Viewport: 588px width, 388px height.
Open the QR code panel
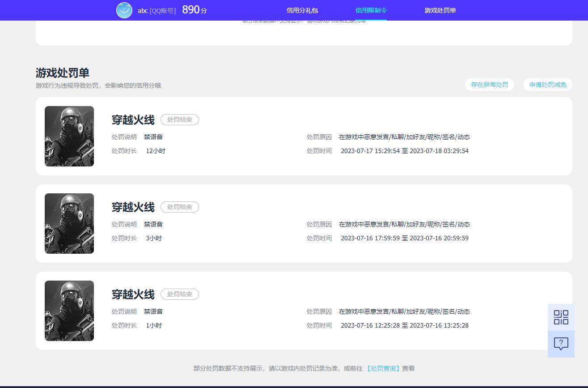pyautogui.click(x=561, y=316)
